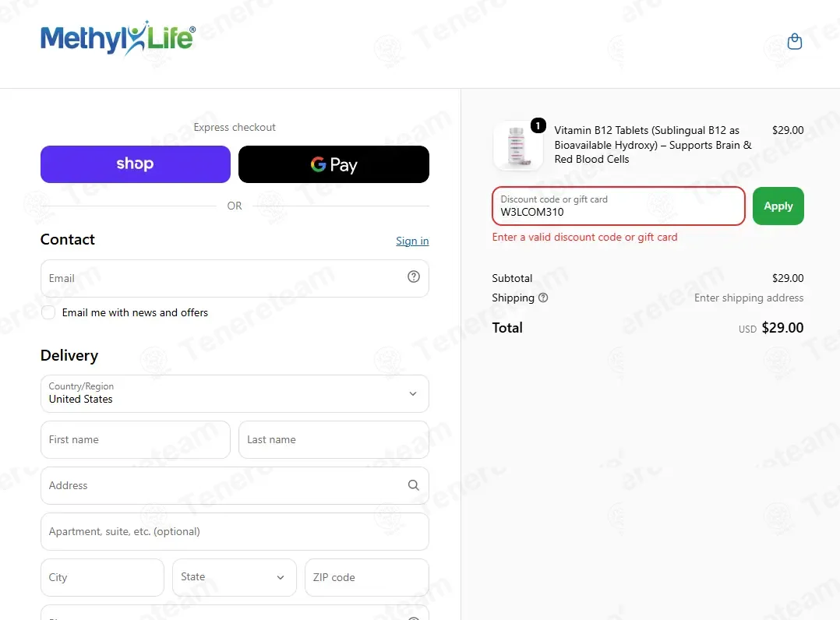Pay with Shop Pay express button
Image resolution: width=840 pixels, height=620 pixels.
click(x=136, y=164)
